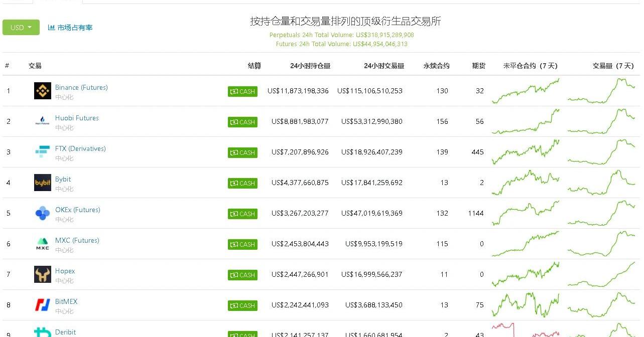Viewport: 644px width, 337px height.
Task: Open the Binance (Futures) exchange link
Action: point(81,87)
